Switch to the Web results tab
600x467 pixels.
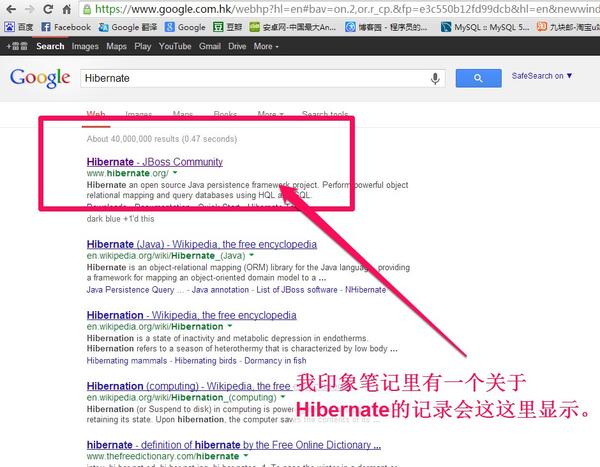point(96,114)
